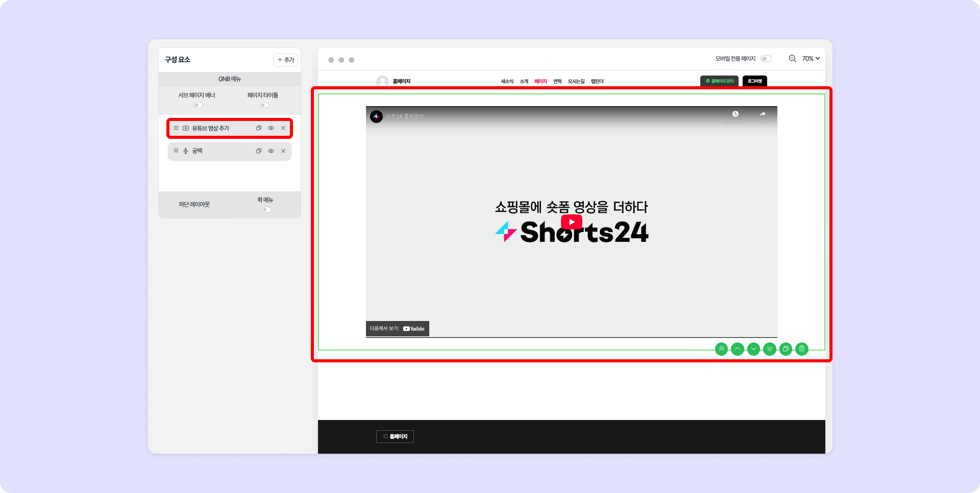Click the video icon beside 유튜브 영상 추가
The height and width of the screenshot is (493, 980).
tap(186, 128)
